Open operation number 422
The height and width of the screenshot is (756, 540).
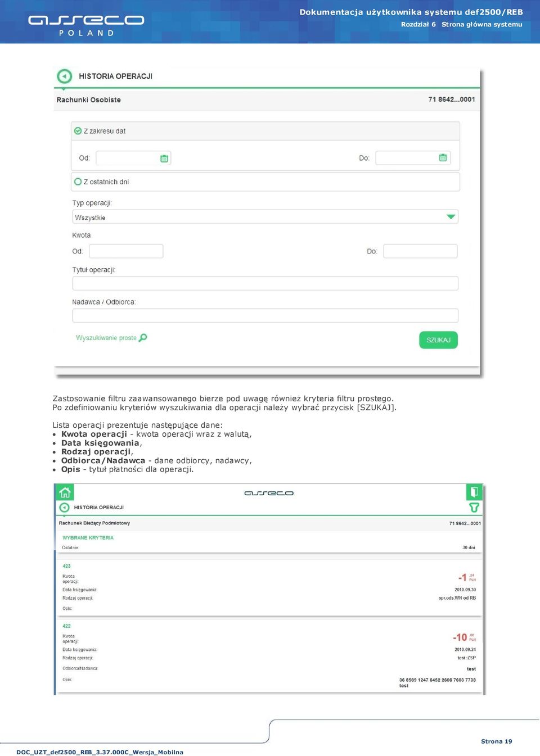point(66,626)
